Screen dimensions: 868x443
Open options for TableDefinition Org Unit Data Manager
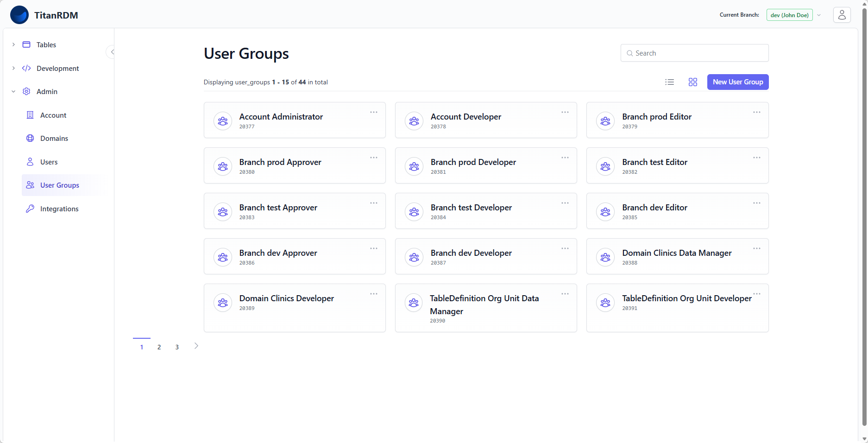pos(565,294)
